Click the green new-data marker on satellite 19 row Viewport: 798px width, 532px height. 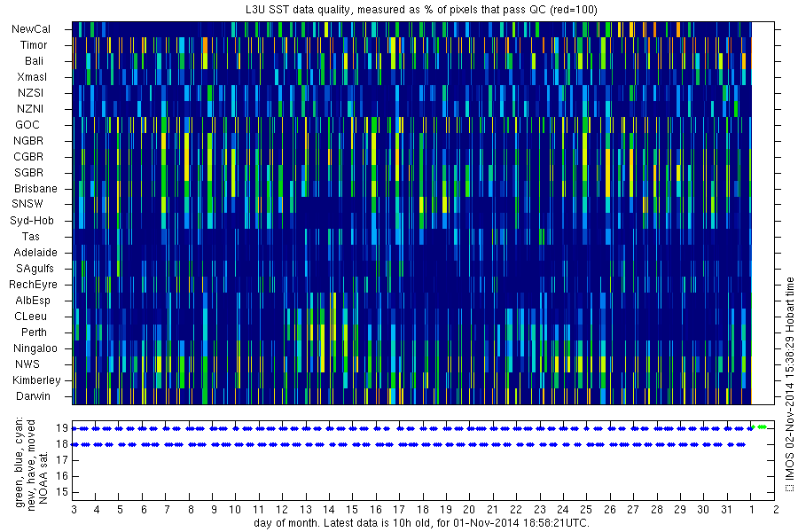[762, 427]
